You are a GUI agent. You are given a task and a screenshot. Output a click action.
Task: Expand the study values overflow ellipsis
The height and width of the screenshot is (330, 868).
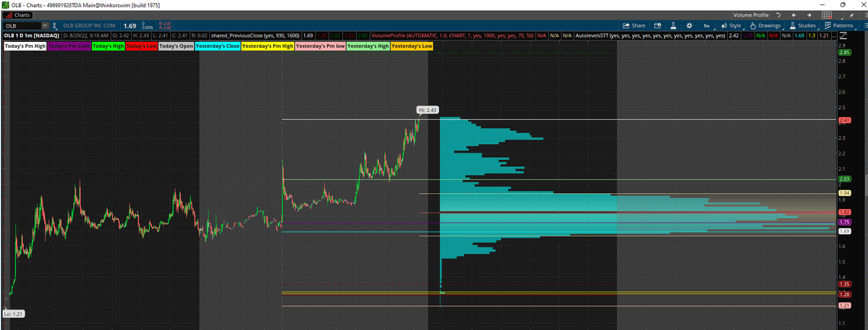tap(833, 35)
